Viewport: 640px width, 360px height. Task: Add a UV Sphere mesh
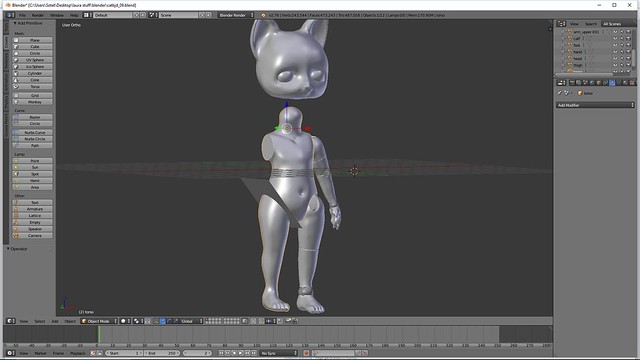click(x=32, y=60)
